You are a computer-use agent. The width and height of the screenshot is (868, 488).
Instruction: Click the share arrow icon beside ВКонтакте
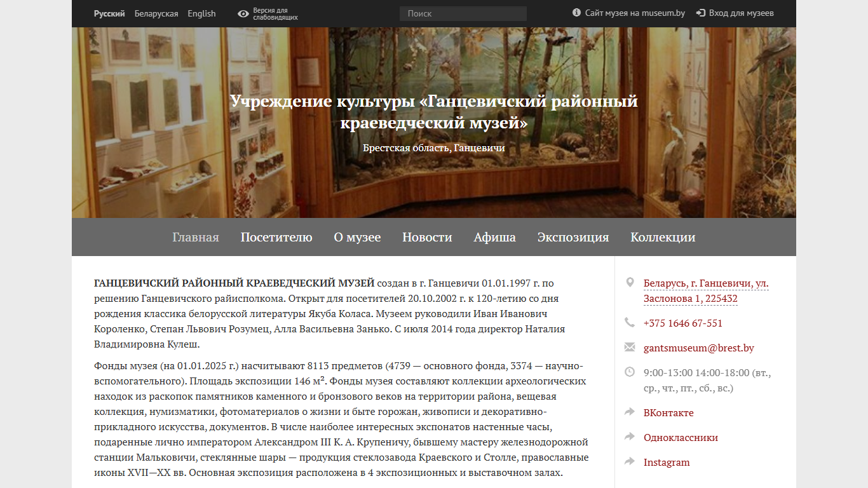pyautogui.click(x=630, y=412)
